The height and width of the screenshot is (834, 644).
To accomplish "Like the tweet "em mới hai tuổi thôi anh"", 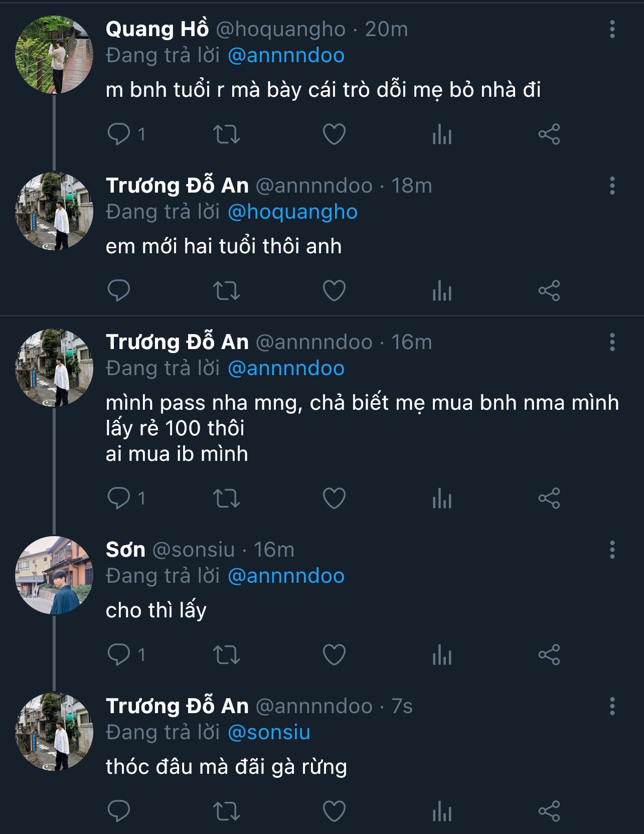I will pyautogui.click(x=334, y=290).
